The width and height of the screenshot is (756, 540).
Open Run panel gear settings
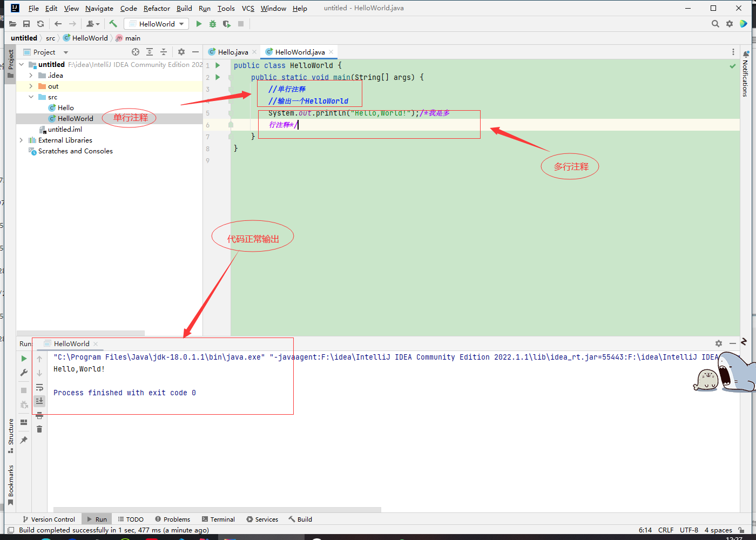coord(719,343)
